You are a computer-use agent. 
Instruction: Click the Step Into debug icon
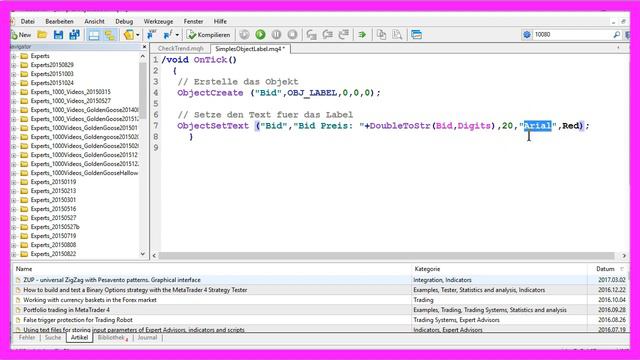pyautogui.click(x=311, y=35)
